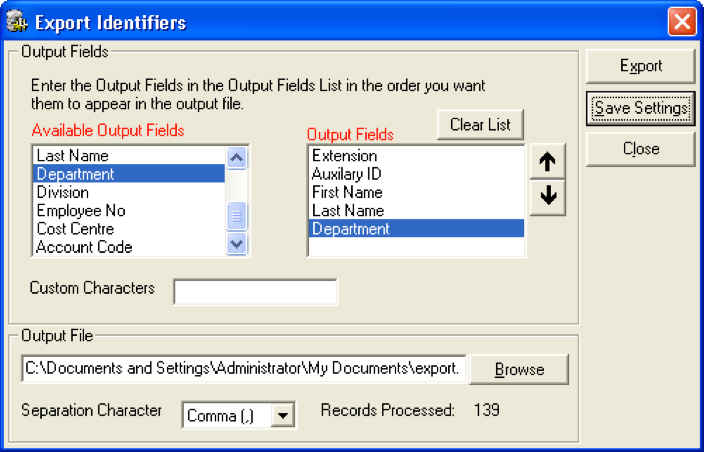Click the Export Identifiers title bar icon

point(18,22)
